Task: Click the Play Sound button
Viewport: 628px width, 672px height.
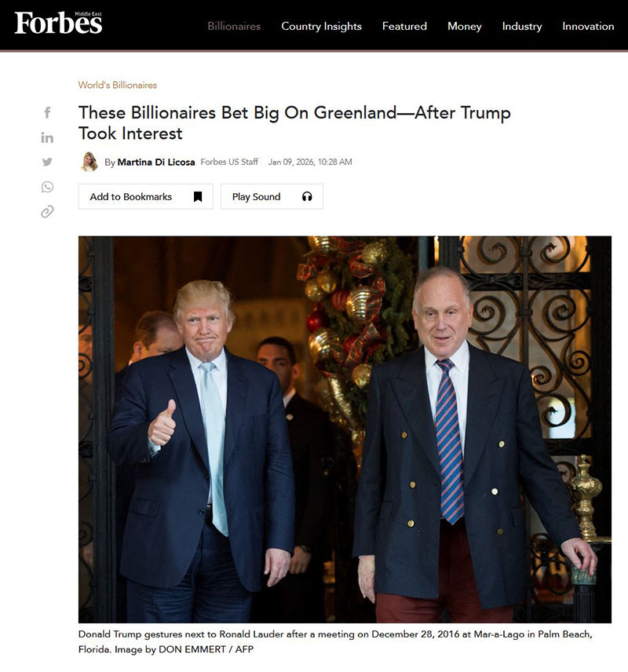Action: [x=272, y=197]
